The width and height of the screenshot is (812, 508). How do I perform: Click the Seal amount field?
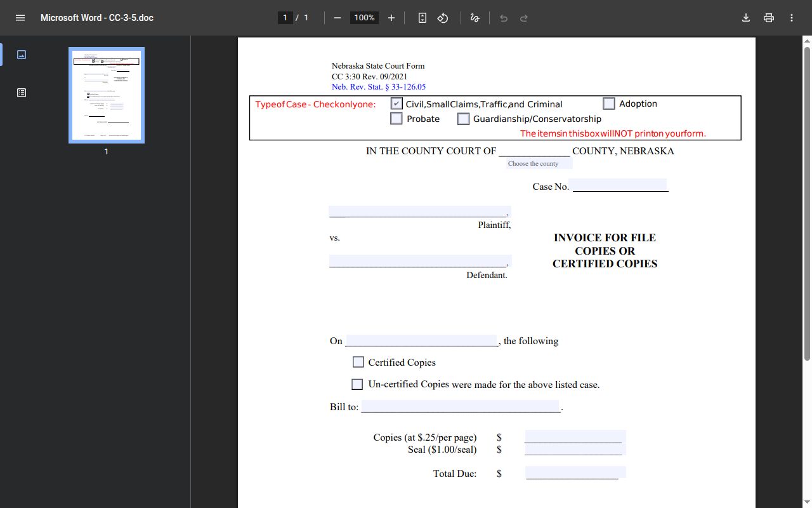(x=575, y=449)
